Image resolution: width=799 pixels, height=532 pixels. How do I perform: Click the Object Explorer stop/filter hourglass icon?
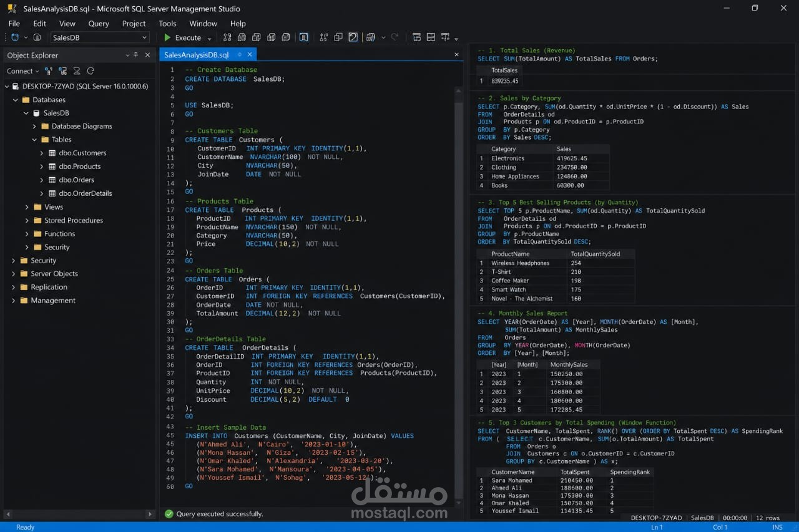(x=77, y=71)
